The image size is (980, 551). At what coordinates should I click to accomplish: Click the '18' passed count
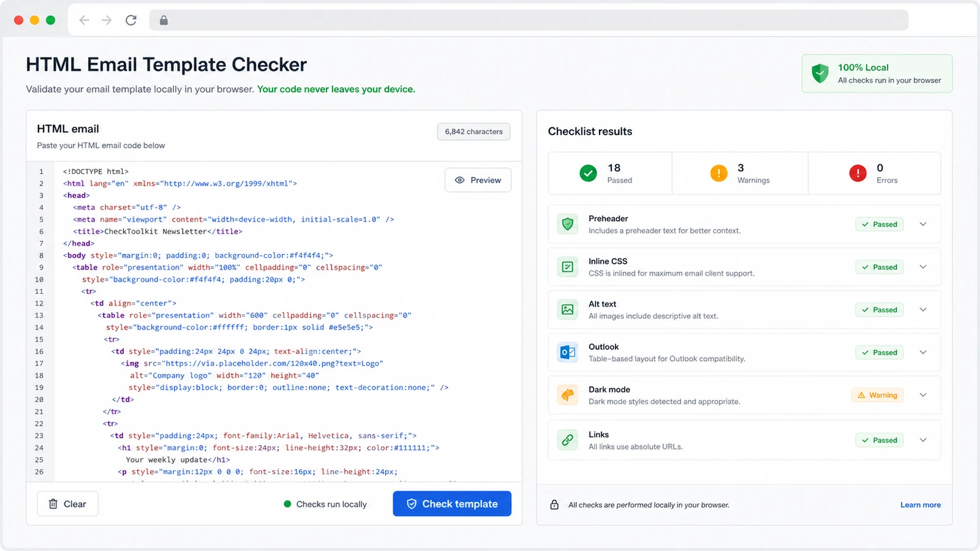[x=614, y=168]
